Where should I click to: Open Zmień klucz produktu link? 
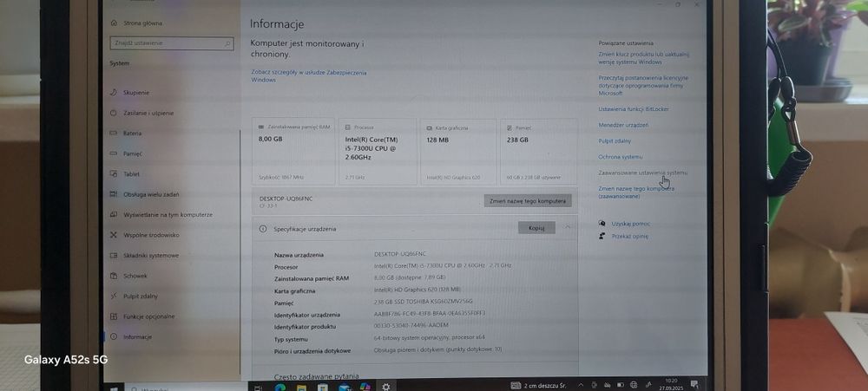pyautogui.click(x=643, y=58)
